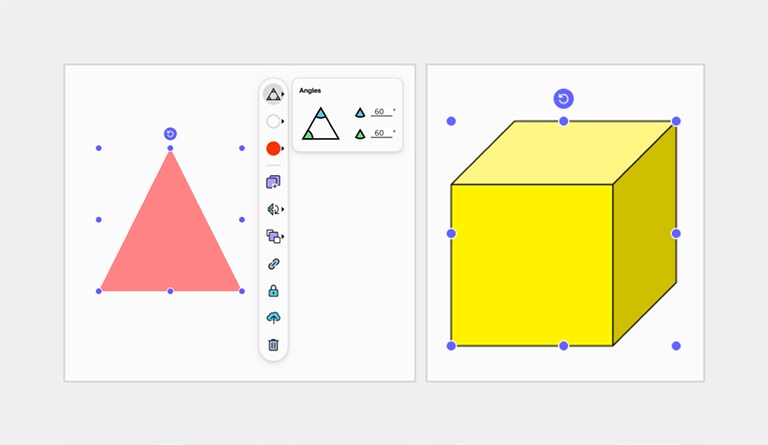Click the top angle value field

[381, 112]
